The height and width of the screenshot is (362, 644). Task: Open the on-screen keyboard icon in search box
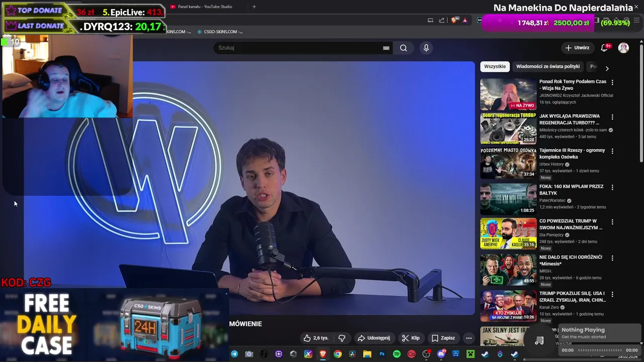click(x=386, y=48)
